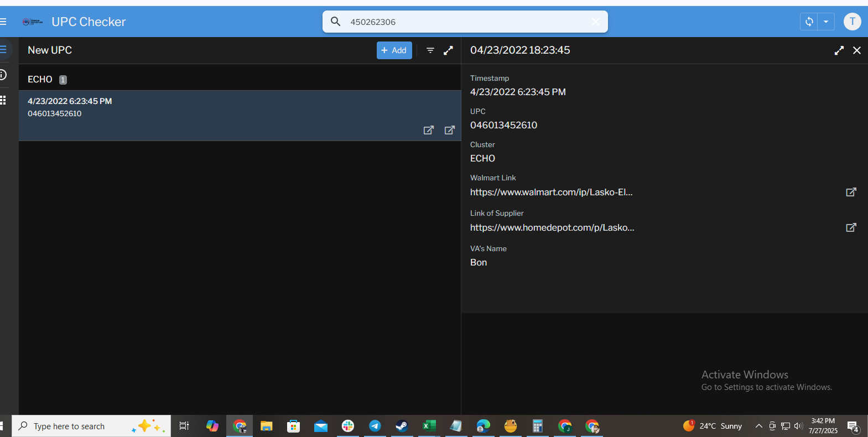The height and width of the screenshot is (437, 868).
Task: Open Link of Supplier external icon in details
Action: pyautogui.click(x=851, y=227)
